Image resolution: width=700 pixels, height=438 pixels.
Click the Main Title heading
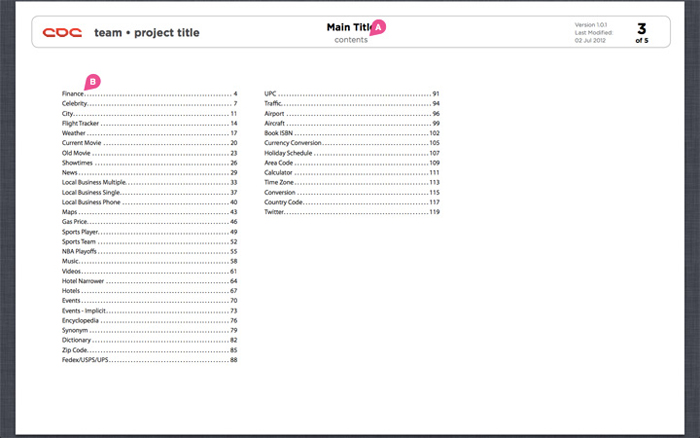(350, 27)
